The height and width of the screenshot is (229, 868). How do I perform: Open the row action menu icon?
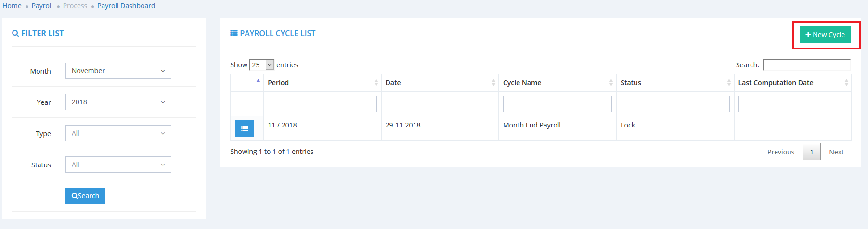pos(245,128)
